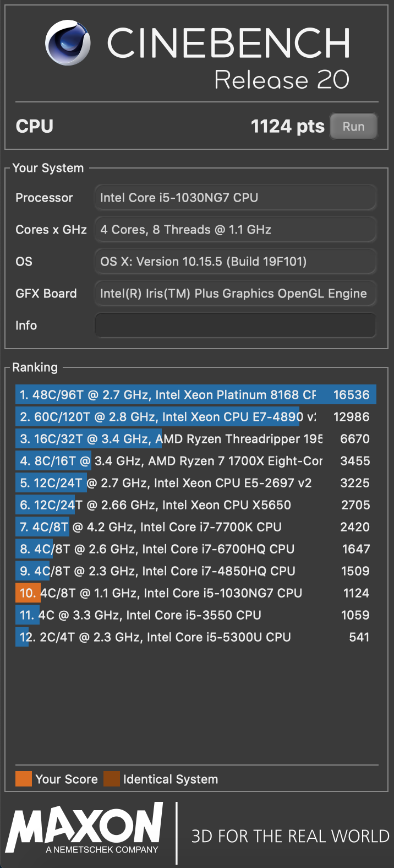Select the Ryzen 7 1700X ranking row
This screenshot has height=868, width=394.
click(196, 461)
